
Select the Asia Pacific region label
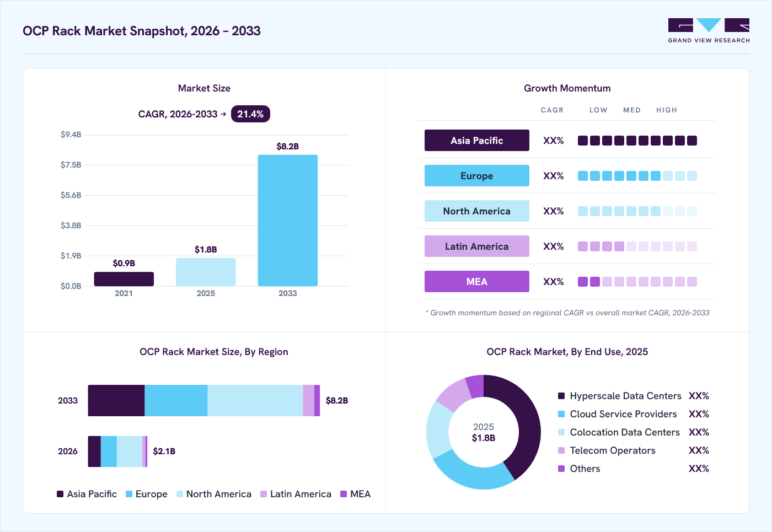(x=477, y=141)
